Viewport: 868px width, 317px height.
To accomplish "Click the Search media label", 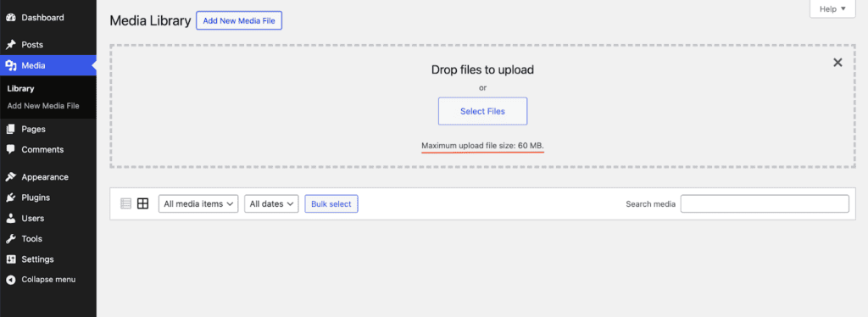I will click(x=650, y=203).
